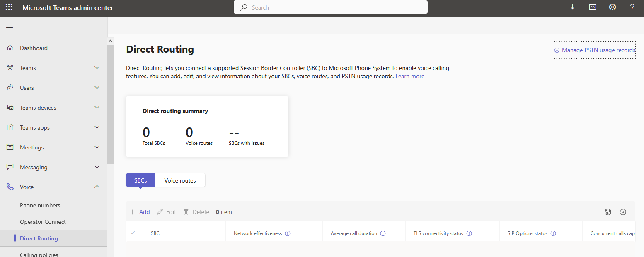The image size is (644, 257).
Task: Select all rows checkmark in SBC header
Action: coord(133,233)
